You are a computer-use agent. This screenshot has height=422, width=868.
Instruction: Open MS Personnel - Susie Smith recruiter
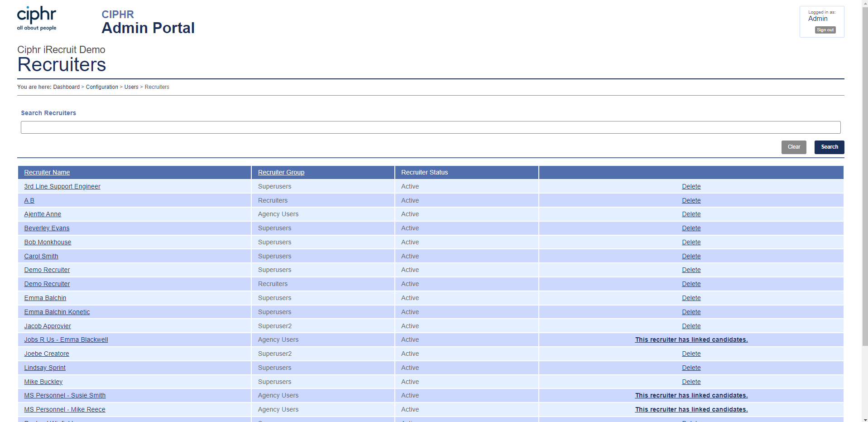pyautogui.click(x=65, y=395)
